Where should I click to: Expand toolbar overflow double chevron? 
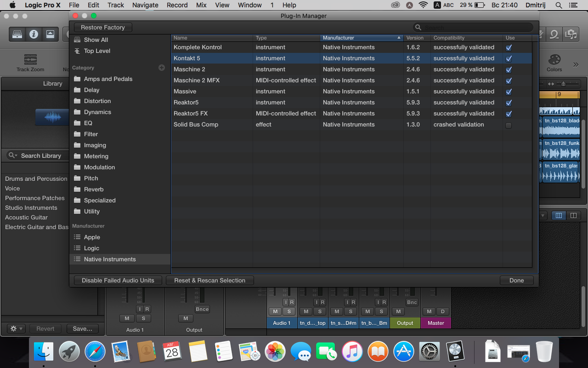(x=576, y=64)
